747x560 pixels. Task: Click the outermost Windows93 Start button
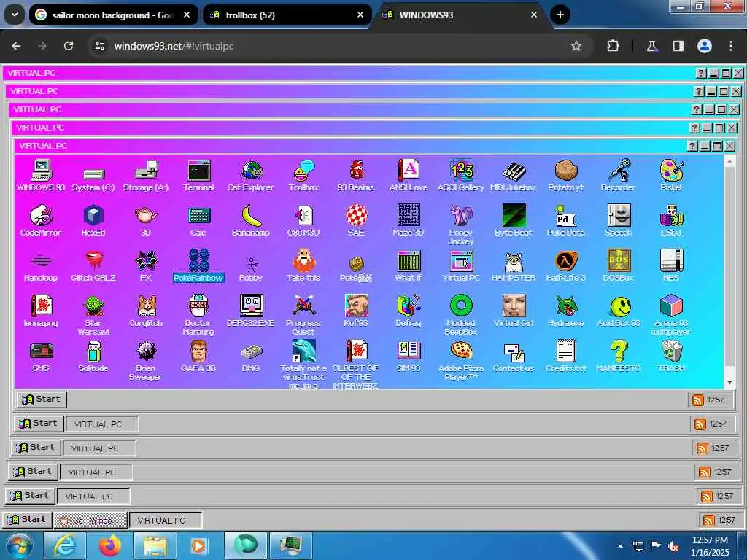(26, 519)
